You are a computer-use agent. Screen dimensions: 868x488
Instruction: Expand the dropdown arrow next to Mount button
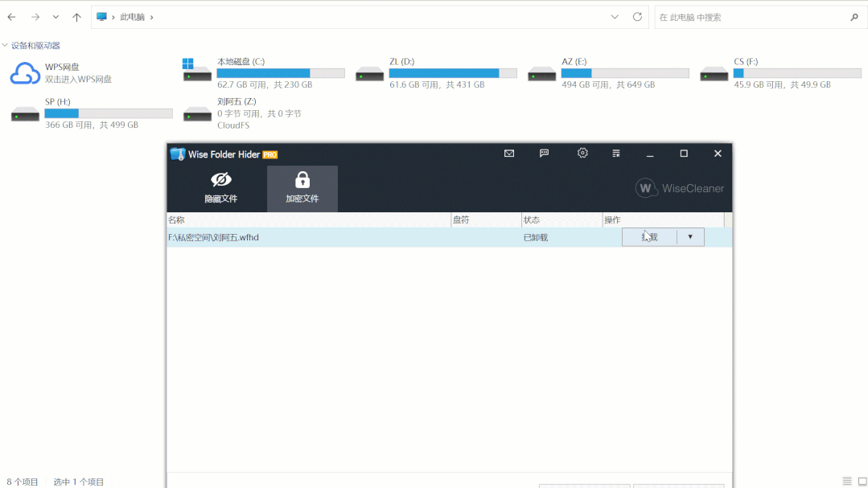[x=690, y=237]
